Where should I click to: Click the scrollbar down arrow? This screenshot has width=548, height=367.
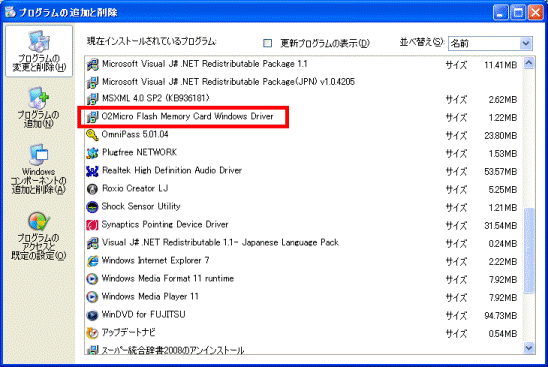coord(529,348)
